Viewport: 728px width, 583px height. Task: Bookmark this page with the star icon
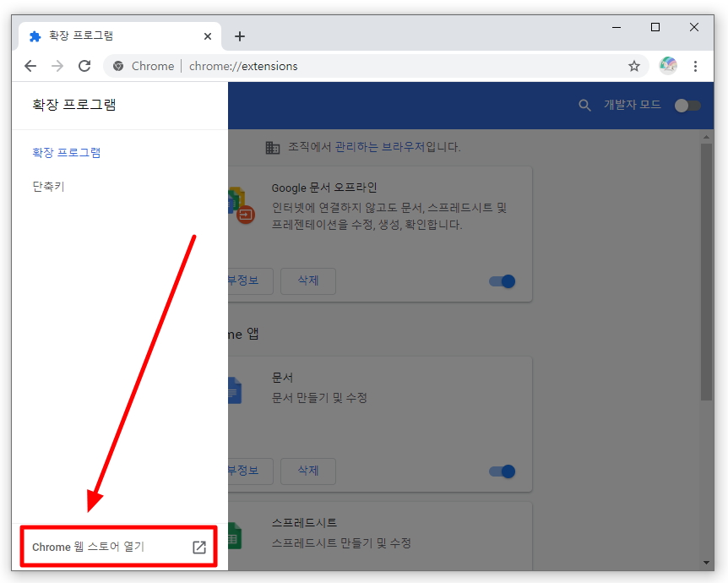coord(633,66)
